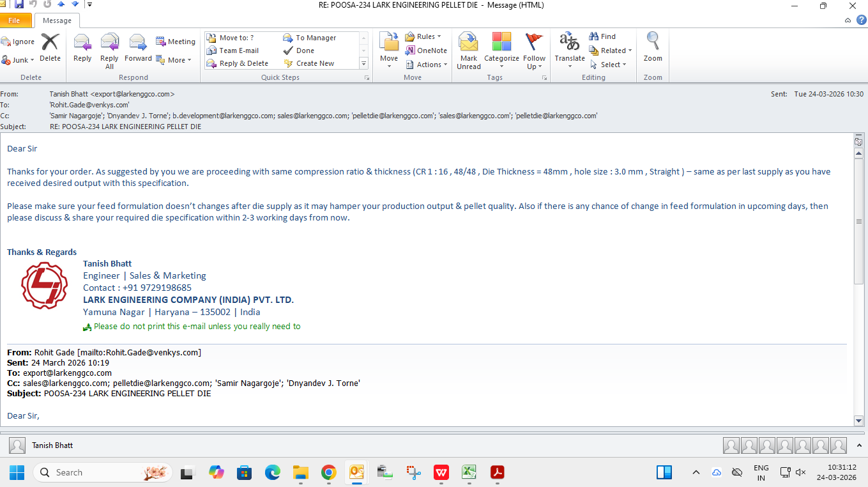The height and width of the screenshot is (487, 868).
Task: Open the Categorize color options
Action: pyautogui.click(x=501, y=50)
